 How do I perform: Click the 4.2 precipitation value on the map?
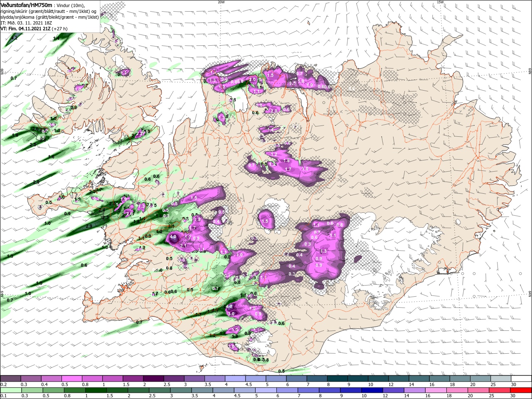click(229, 306)
